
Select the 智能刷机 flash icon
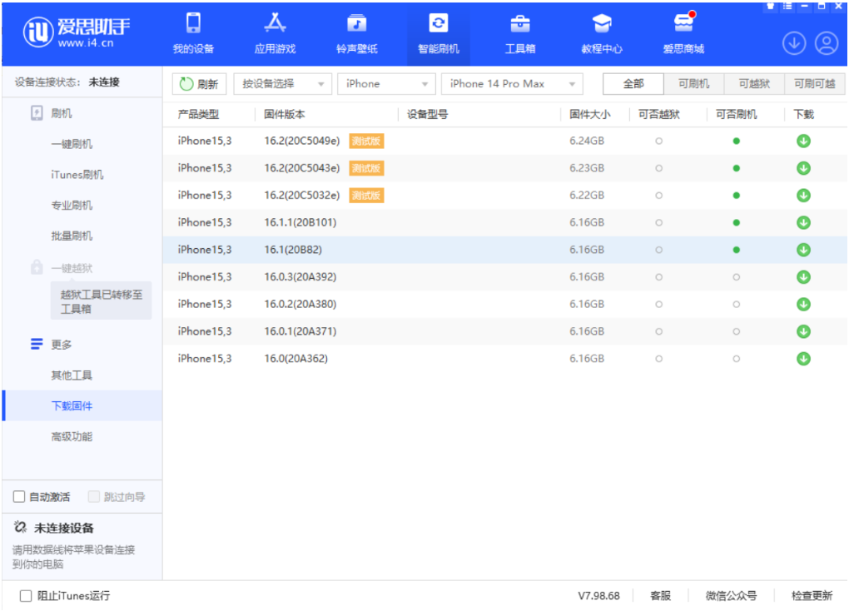click(439, 23)
